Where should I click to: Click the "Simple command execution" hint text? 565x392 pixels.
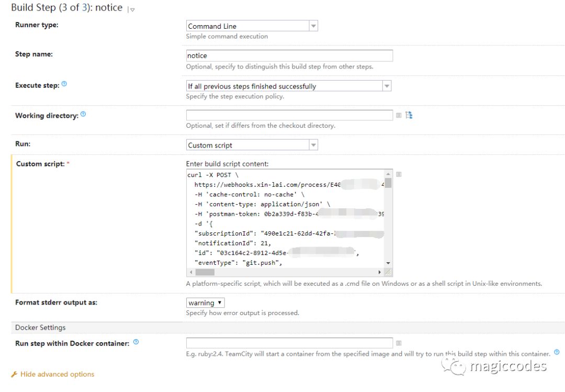pos(227,36)
